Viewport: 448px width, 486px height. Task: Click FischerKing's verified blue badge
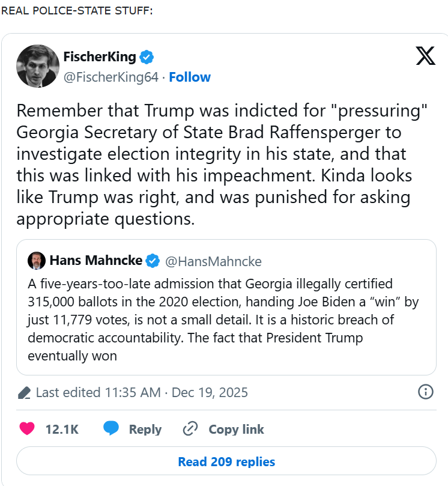coord(147,58)
